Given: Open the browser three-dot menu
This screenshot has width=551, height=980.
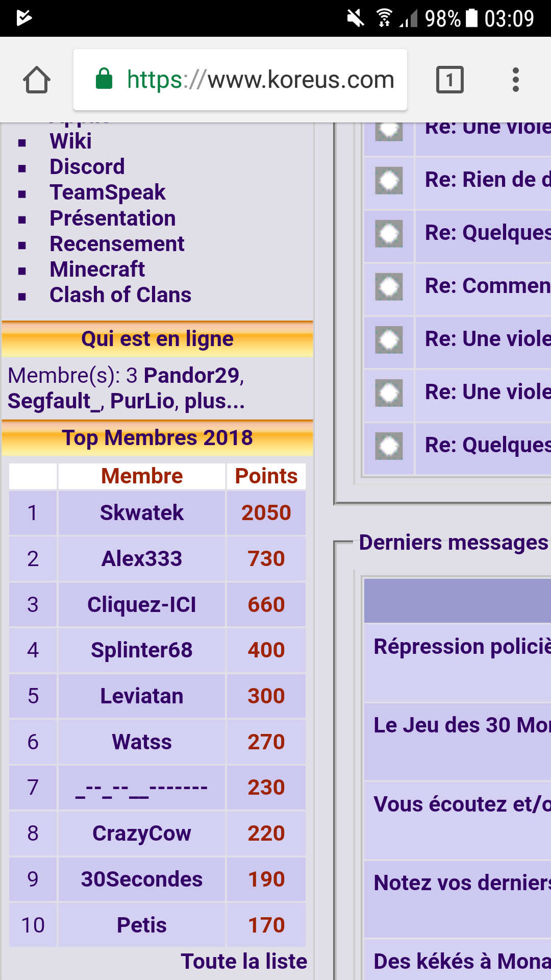Looking at the screenshot, I should click(x=515, y=80).
